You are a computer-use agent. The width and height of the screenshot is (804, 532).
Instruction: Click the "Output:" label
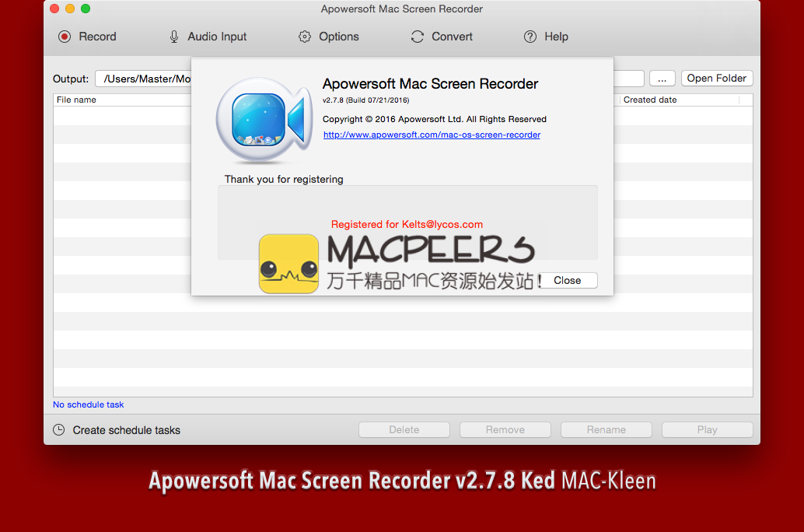pyautogui.click(x=71, y=79)
